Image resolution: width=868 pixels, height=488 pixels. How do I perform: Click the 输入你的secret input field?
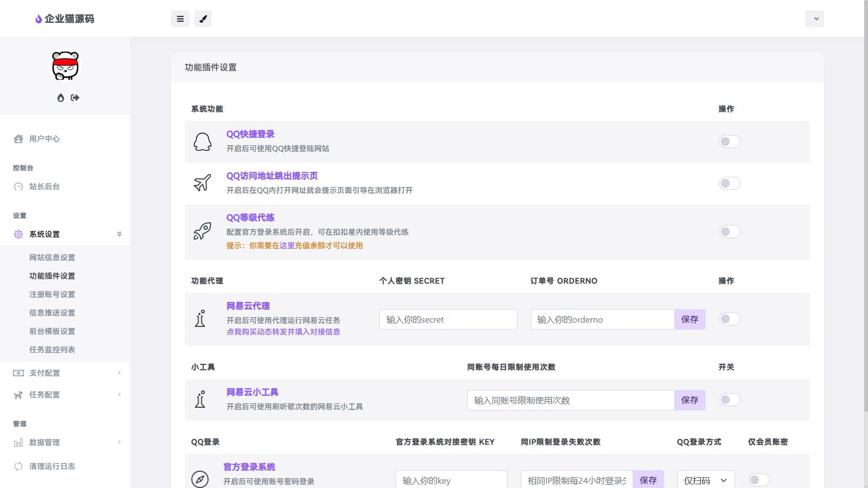pos(448,319)
